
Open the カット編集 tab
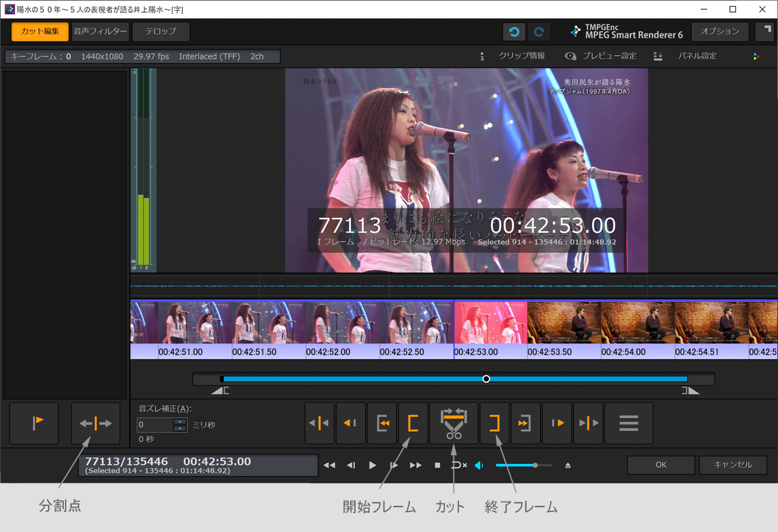click(40, 32)
